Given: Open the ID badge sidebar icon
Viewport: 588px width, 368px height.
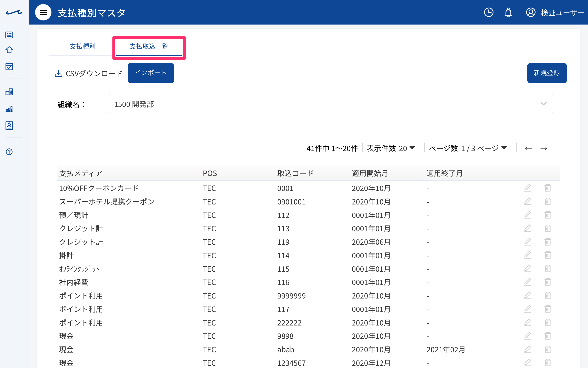Looking at the screenshot, I should pyautogui.click(x=9, y=126).
